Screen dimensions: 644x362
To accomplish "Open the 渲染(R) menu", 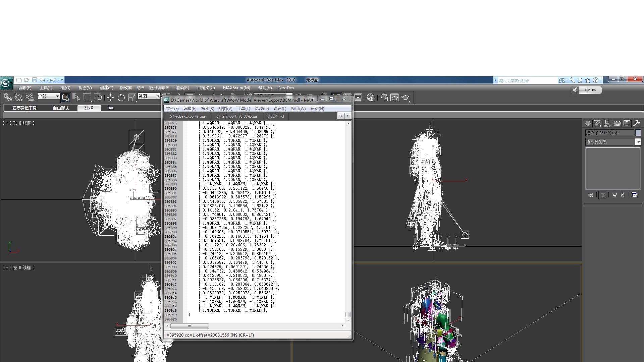I will 182,88.
